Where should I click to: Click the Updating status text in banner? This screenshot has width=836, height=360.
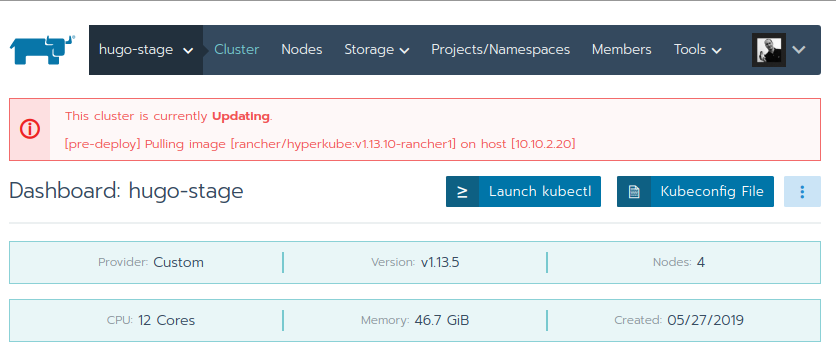tap(241, 116)
